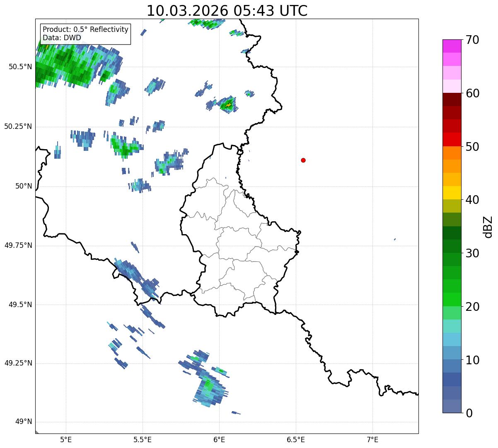
Task: Click the "7°E" longitude label
Action: 372,439
